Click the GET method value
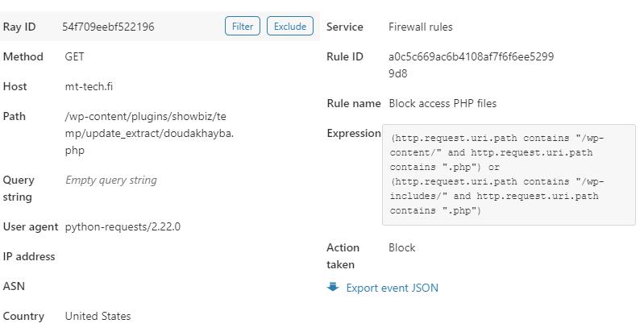The height and width of the screenshot is (336, 644). (74, 56)
